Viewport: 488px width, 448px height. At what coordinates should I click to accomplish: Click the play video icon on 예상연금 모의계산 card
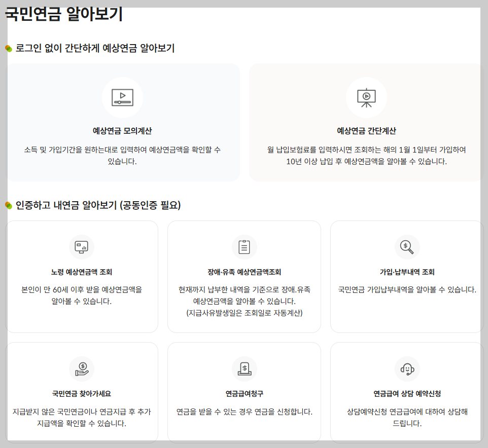pos(122,97)
